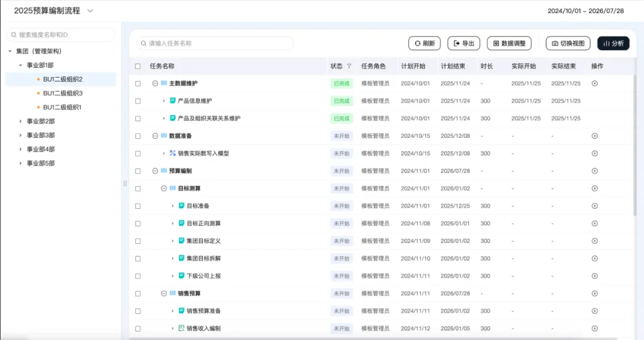Click the run icon for 目标测算 row

point(595,188)
